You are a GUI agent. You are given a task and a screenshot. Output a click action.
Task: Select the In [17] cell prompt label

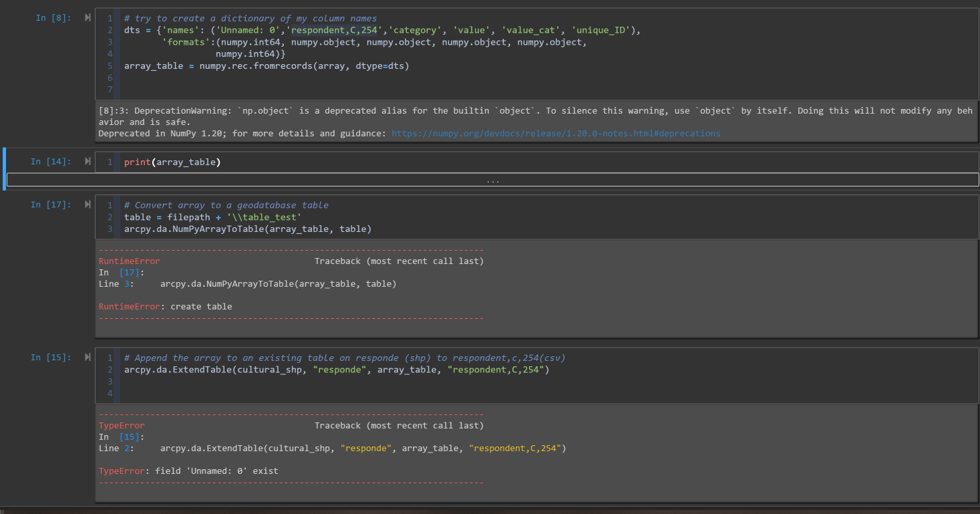(51, 205)
